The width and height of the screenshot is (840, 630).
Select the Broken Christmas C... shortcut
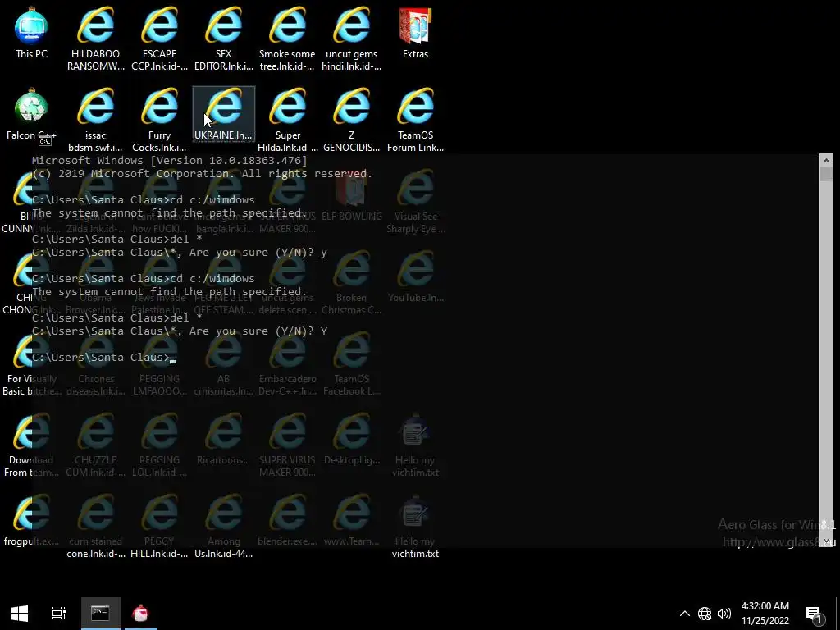pyautogui.click(x=351, y=283)
